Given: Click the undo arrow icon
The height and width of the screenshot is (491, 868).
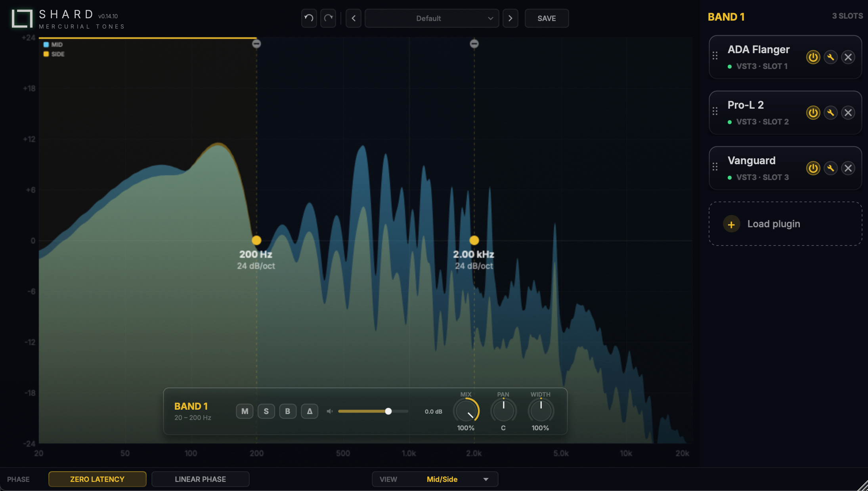Looking at the screenshot, I should 309,18.
